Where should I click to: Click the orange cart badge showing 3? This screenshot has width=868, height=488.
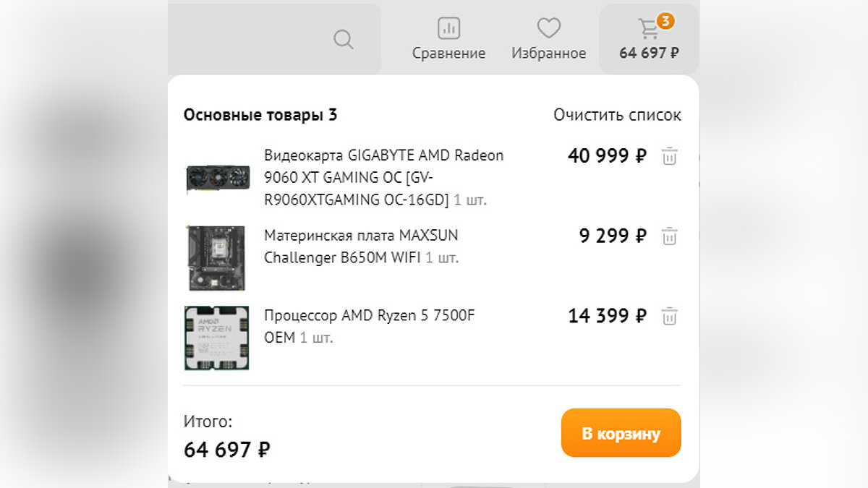pos(666,21)
